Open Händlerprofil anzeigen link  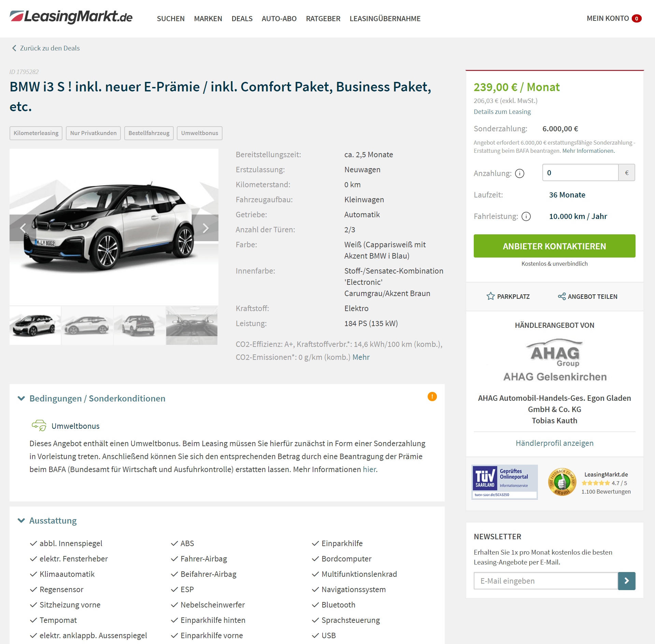(x=554, y=443)
